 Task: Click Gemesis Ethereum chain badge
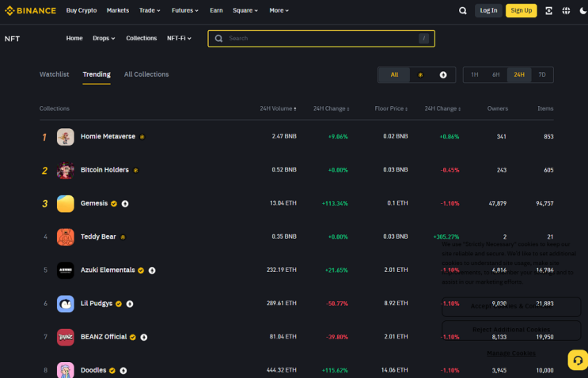tap(125, 204)
